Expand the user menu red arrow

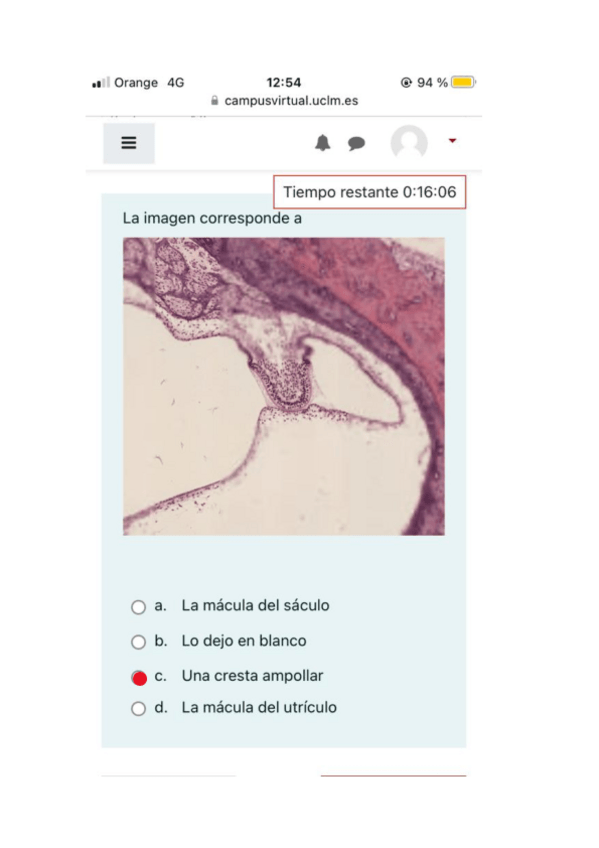click(x=452, y=141)
